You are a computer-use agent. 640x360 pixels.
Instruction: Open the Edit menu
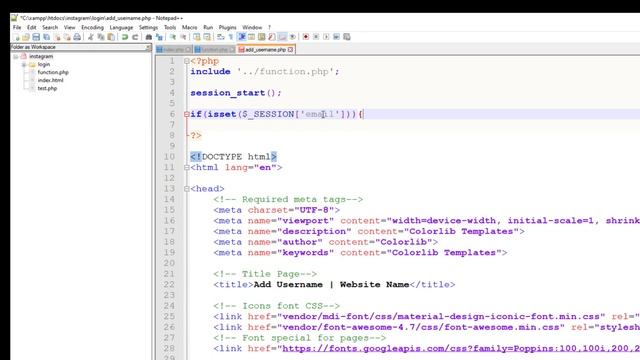(x=31, y=27)
